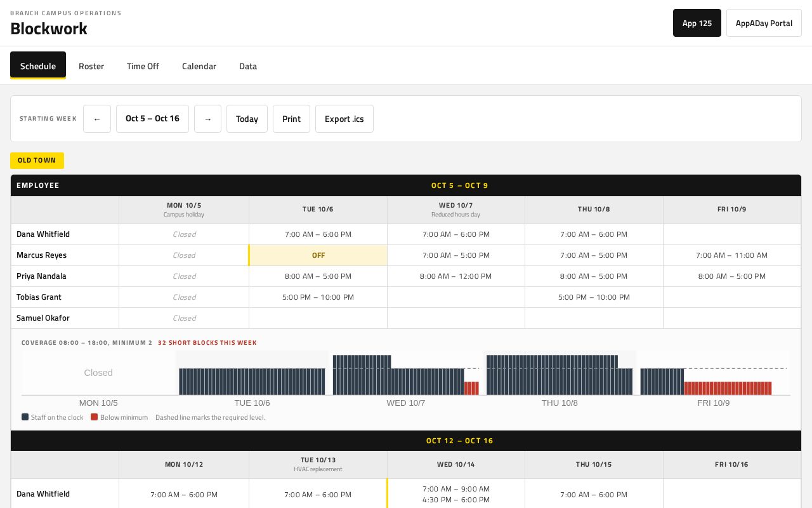812x508 pixels.
Task: Click Priya Nandala's 8:00 AM – 12:00 PM shift
Action: pos(455,276)
